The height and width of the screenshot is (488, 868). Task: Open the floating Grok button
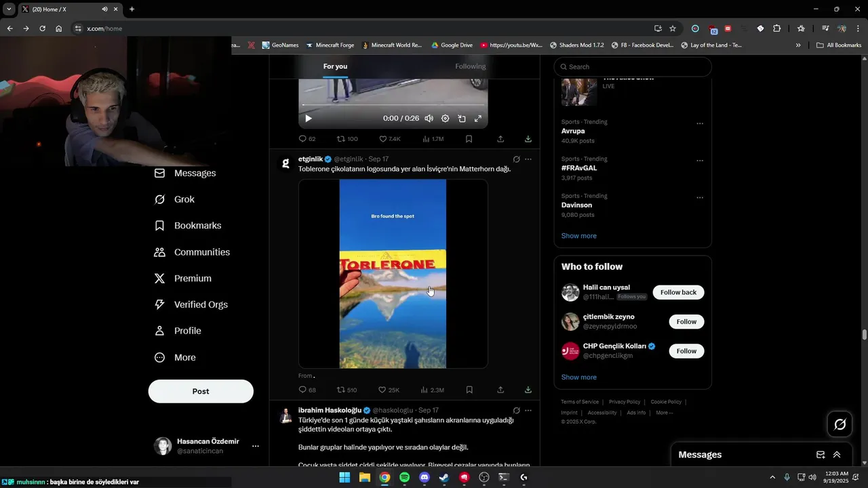tap(840, 424)
